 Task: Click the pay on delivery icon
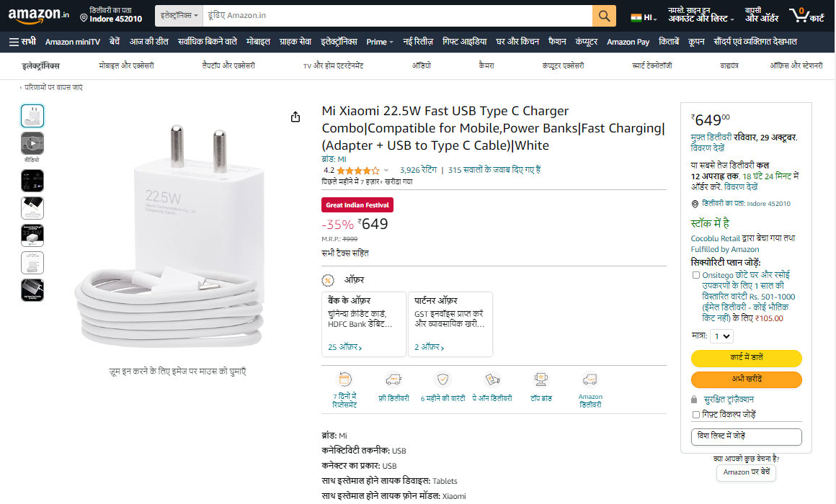point(492,379)
